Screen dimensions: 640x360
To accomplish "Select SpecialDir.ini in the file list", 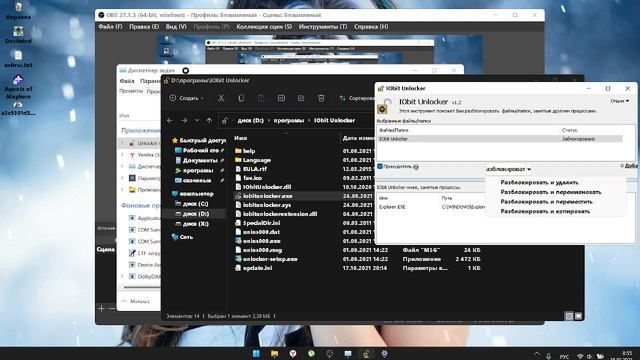I will click(x=258, y=223).
